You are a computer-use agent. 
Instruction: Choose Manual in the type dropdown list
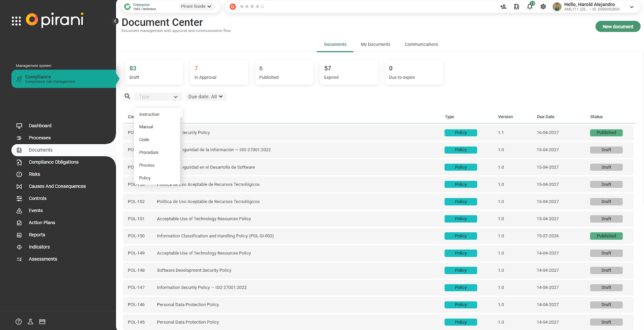146,127
